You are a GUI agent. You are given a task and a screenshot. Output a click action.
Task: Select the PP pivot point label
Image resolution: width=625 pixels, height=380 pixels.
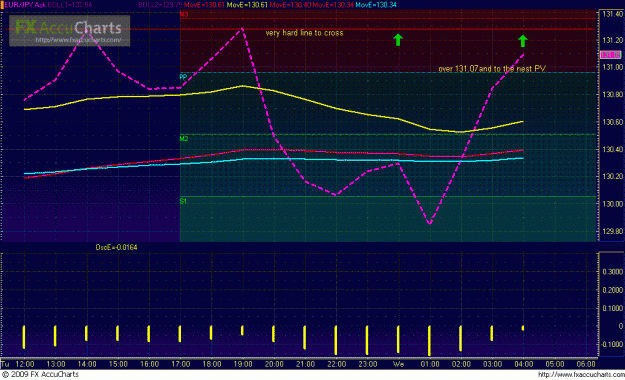point(183,77)
